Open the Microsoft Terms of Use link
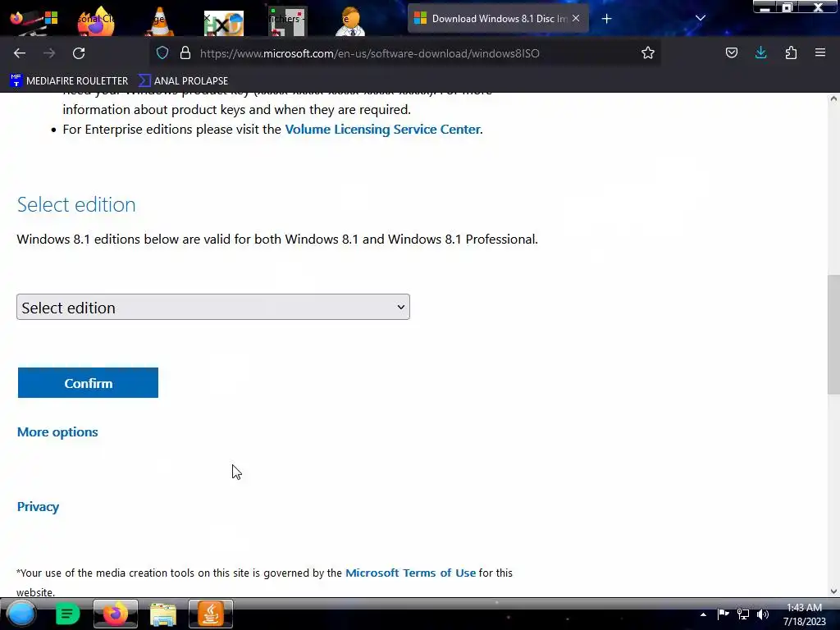 click(x=410, y=573)
